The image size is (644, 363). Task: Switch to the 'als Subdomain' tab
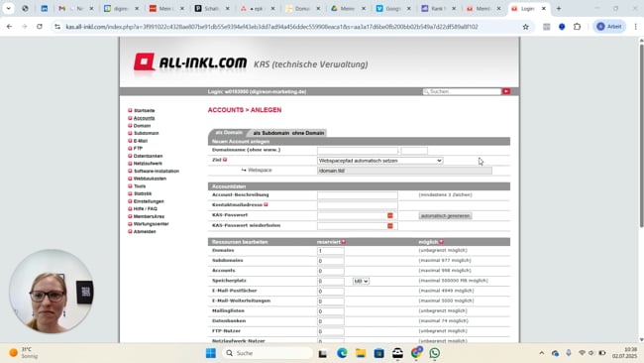[x=271, y=133]
